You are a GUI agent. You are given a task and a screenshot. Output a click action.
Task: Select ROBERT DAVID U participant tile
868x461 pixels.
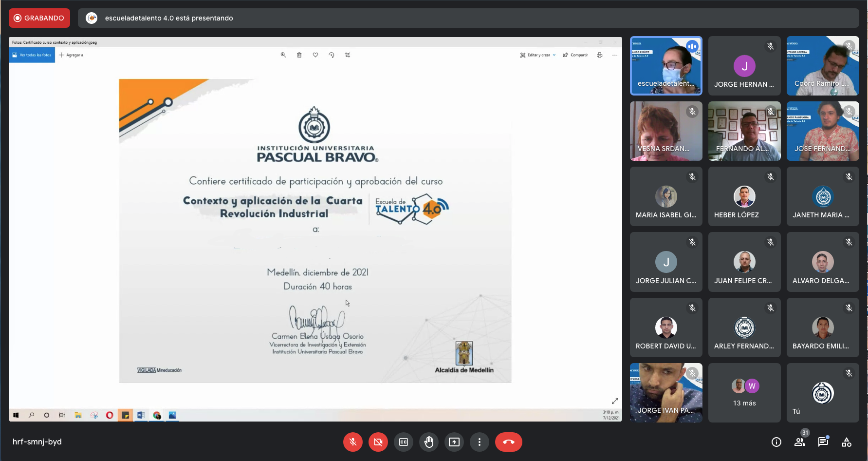[666, 327]
